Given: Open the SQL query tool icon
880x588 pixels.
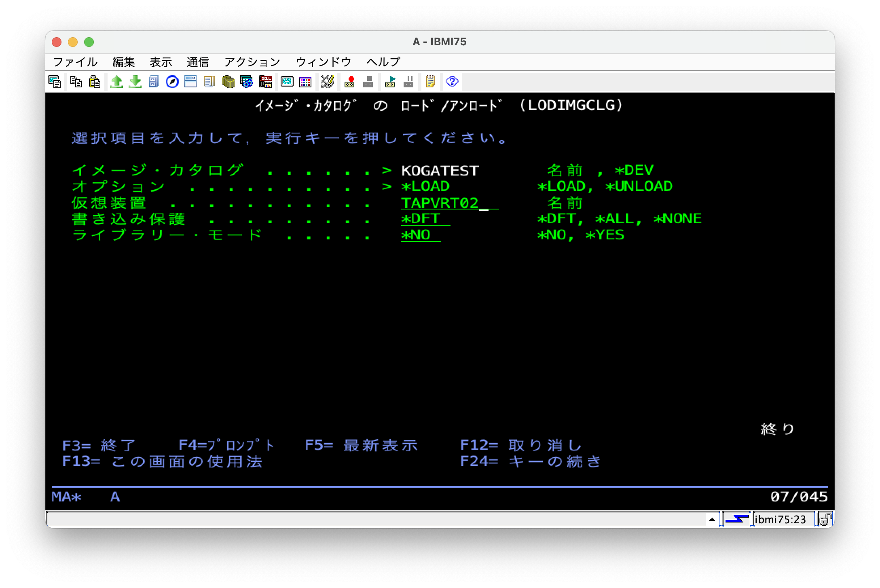Looking at the screenshot, I should [264, 82].
